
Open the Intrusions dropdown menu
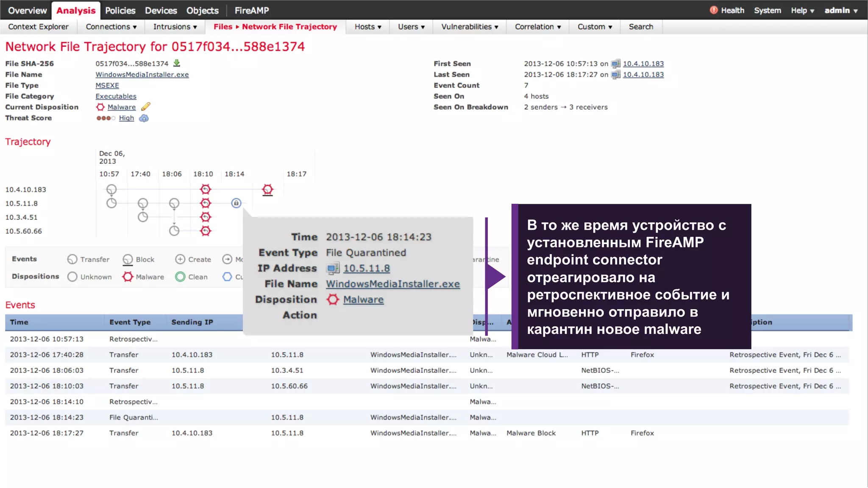175,27
